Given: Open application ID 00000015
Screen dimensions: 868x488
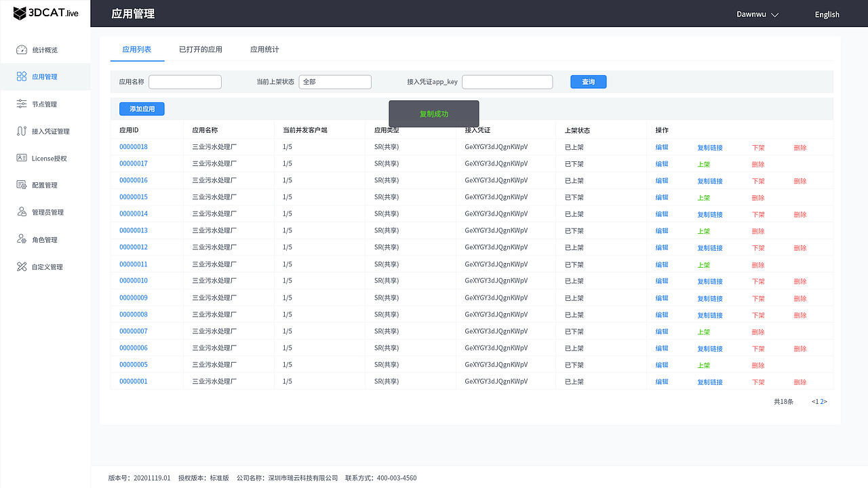Looking at the screenshot, I should pyautogui.click(x=134, y=197).
